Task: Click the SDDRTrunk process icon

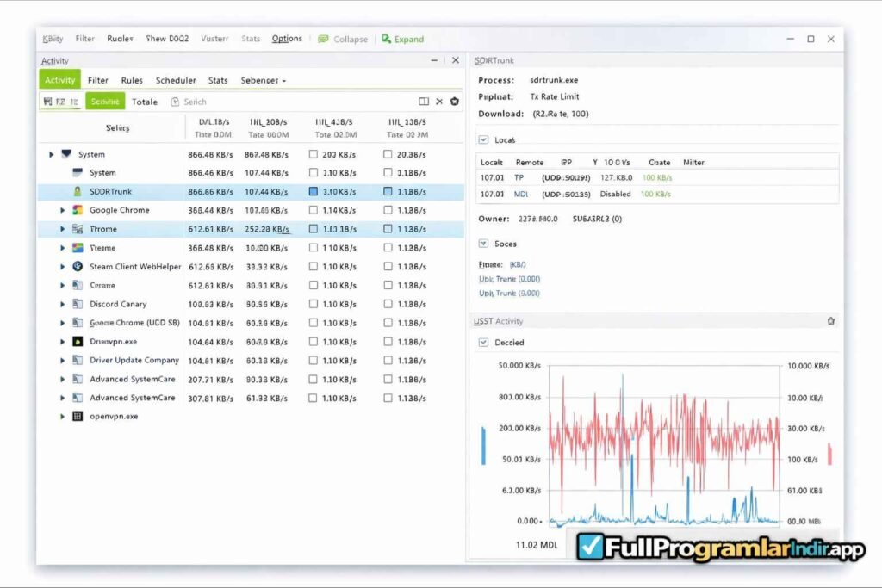Action: (78, 191)
